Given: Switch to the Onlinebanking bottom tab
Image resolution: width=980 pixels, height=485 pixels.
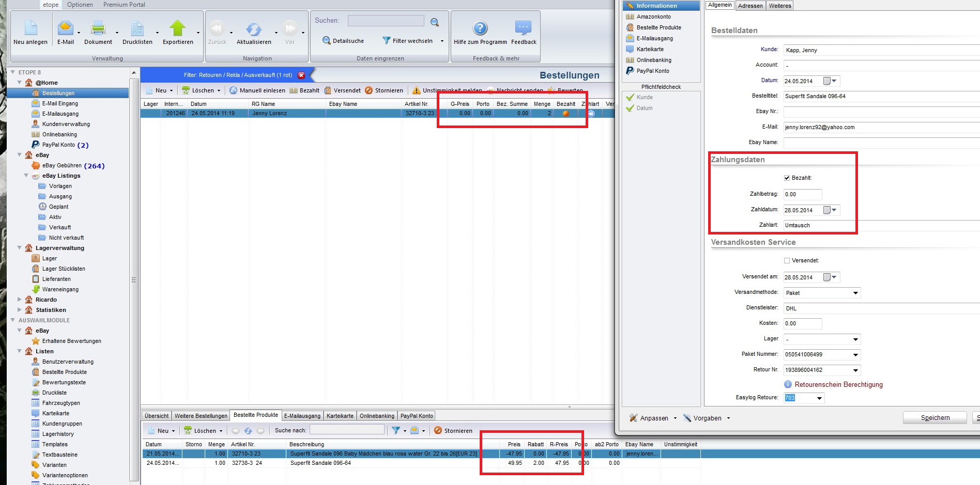Looking at the screenshot, I should (x=377, y=416).
